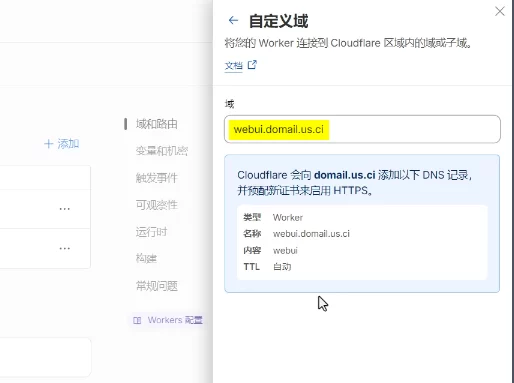
Task: Open the second row's three-dot menu
Action: click(65, 248)
